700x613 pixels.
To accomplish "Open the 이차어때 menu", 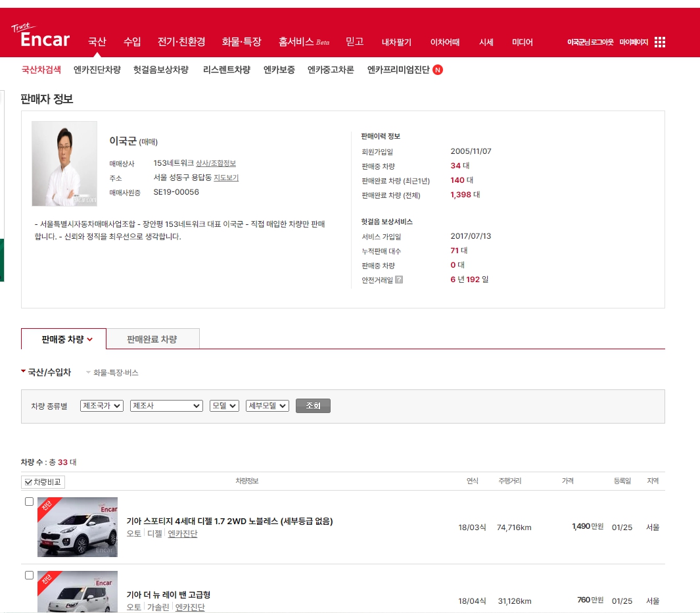I will (445, 42).
